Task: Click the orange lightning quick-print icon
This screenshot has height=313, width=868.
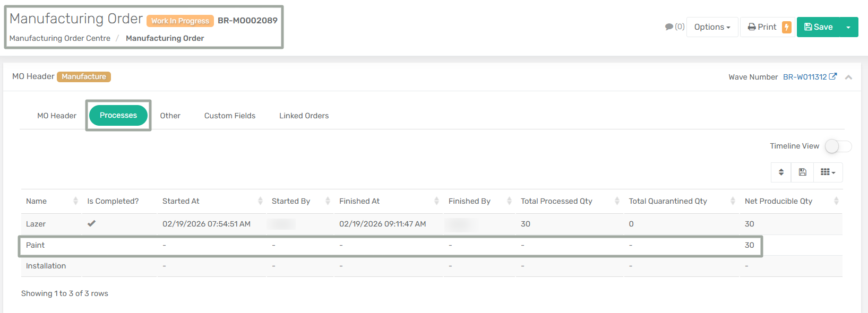Action: 787,27
